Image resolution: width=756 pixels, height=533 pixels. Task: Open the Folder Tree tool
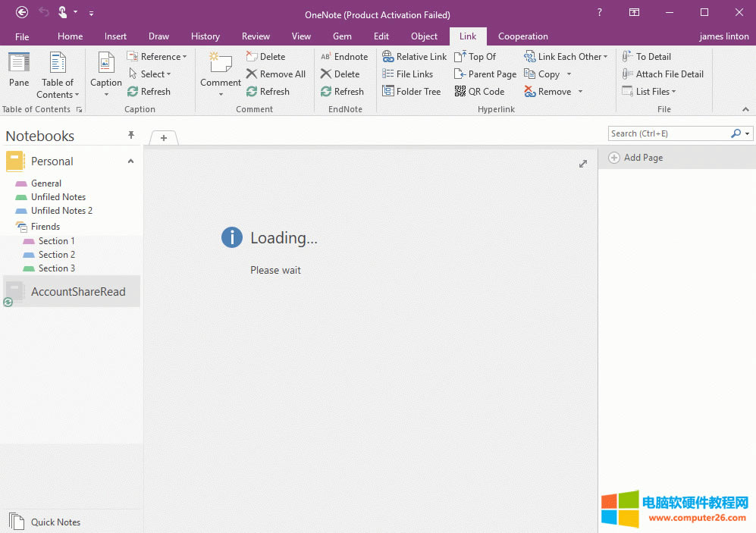(x=412, y=91)
